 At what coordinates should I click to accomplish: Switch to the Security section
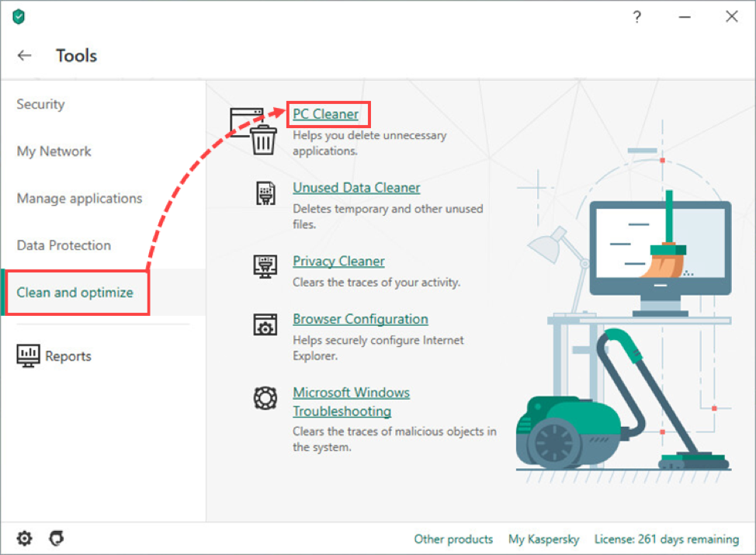point(40,104)
